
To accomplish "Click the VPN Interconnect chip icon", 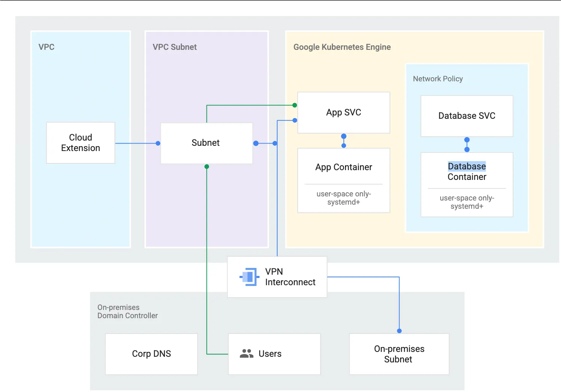I will [249, 277].
